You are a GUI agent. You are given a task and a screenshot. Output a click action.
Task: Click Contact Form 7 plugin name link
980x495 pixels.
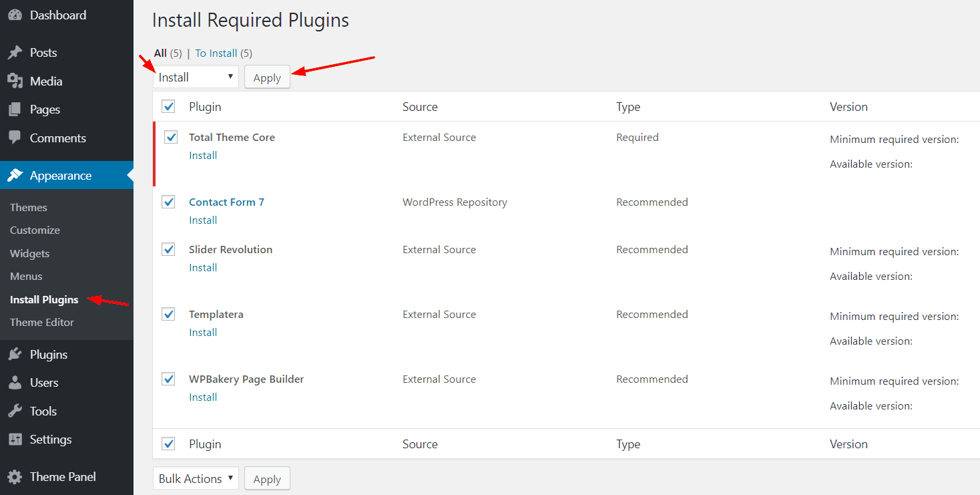[x=226, y=202]
